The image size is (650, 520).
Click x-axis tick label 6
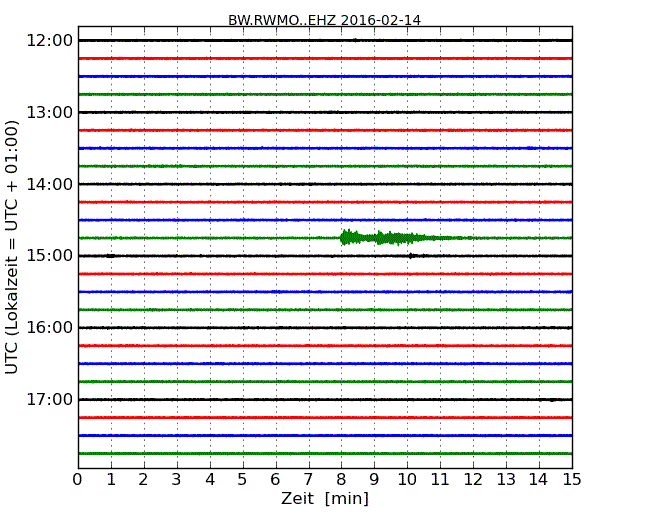[x=275, y=480]
